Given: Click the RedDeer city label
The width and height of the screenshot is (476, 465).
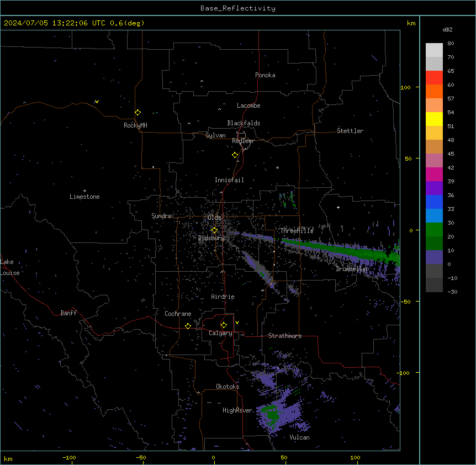Looking at the screenshot, I should tap(243, 141).
